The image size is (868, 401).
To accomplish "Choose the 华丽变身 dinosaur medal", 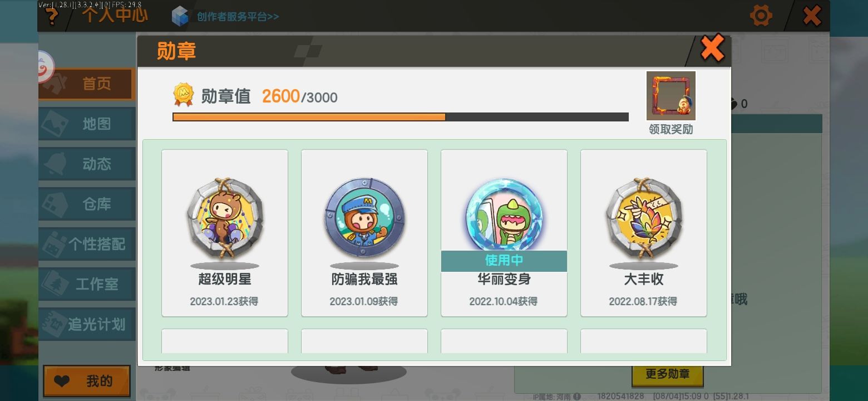I will (504, 216).
